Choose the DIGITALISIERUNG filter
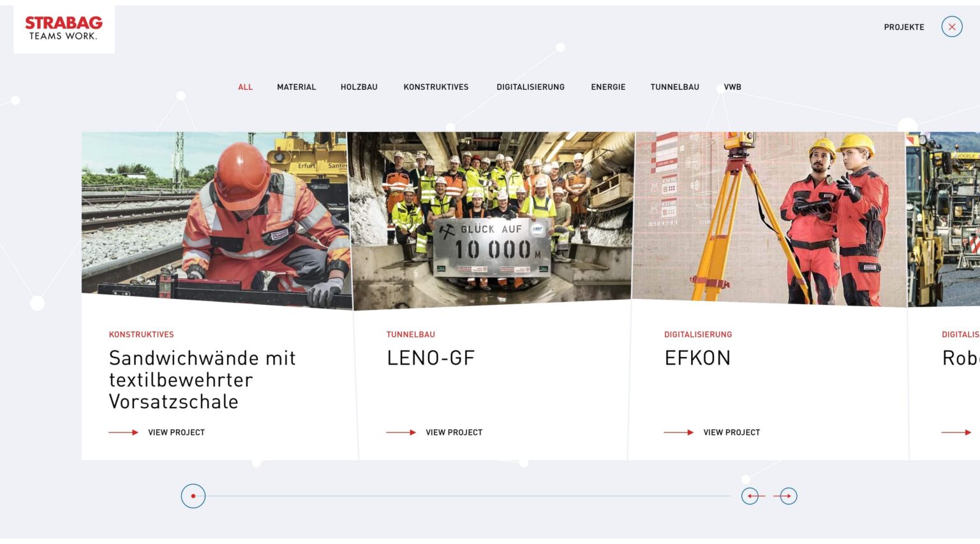 530,87
